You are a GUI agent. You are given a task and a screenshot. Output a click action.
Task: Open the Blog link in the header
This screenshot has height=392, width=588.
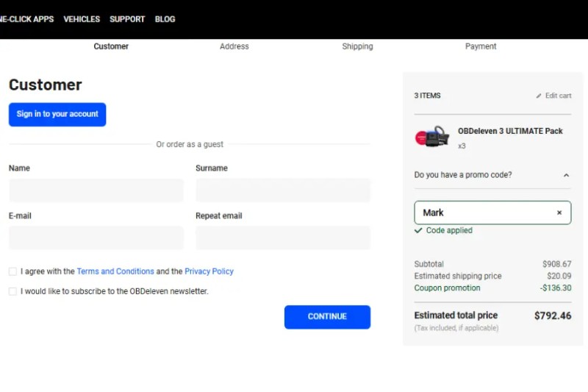click(165, 19)
